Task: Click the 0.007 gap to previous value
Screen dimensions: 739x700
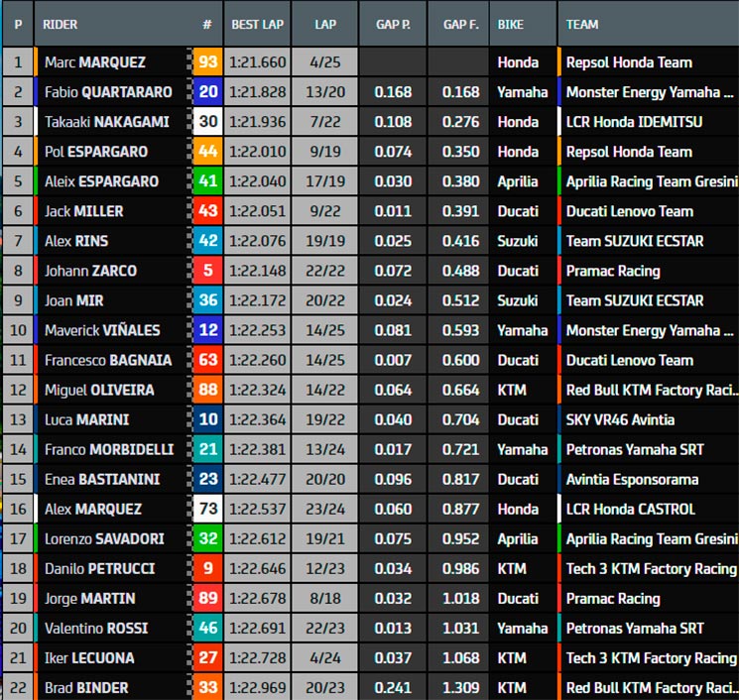Action: coord(393,360)
